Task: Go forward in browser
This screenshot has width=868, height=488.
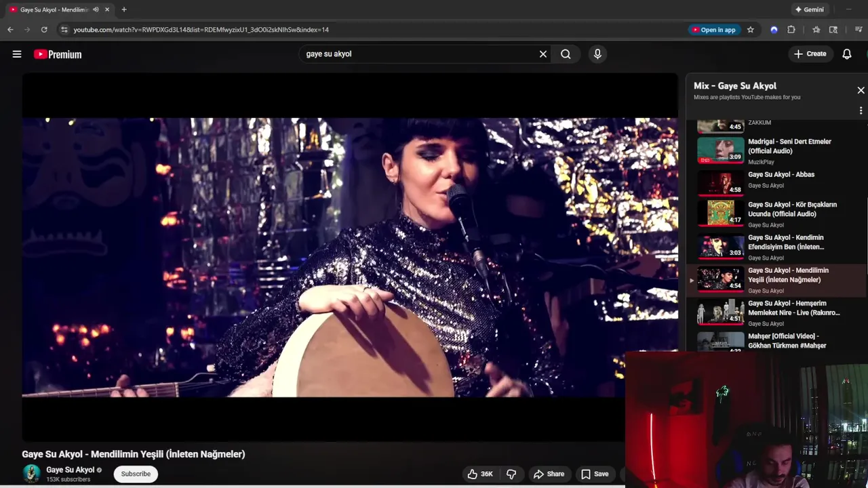Action: [27, 30]
